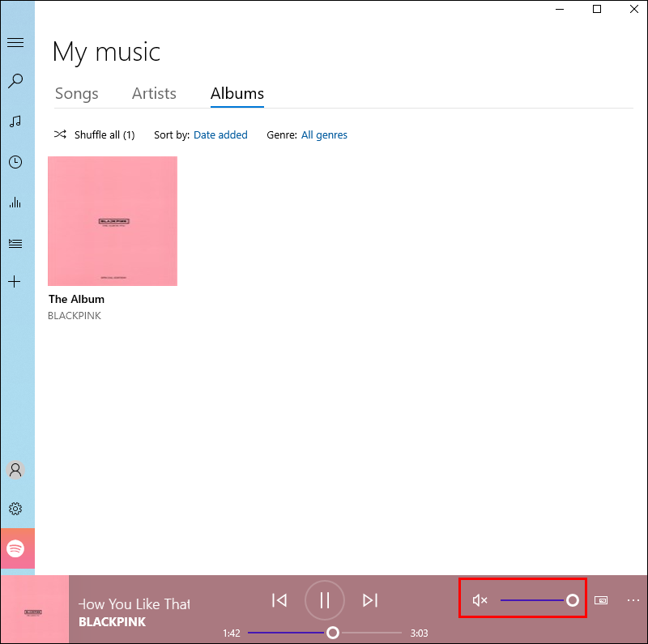Image resolution: width=648 pixels, height=644 pixels.
Task: Switch to the Artists tab
Action: tap(154, 94)
